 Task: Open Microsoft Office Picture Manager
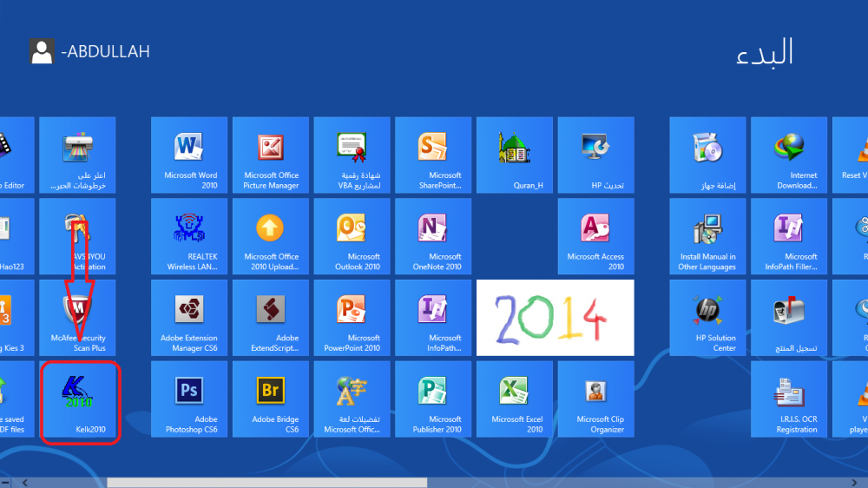click(x=271, y=155)
